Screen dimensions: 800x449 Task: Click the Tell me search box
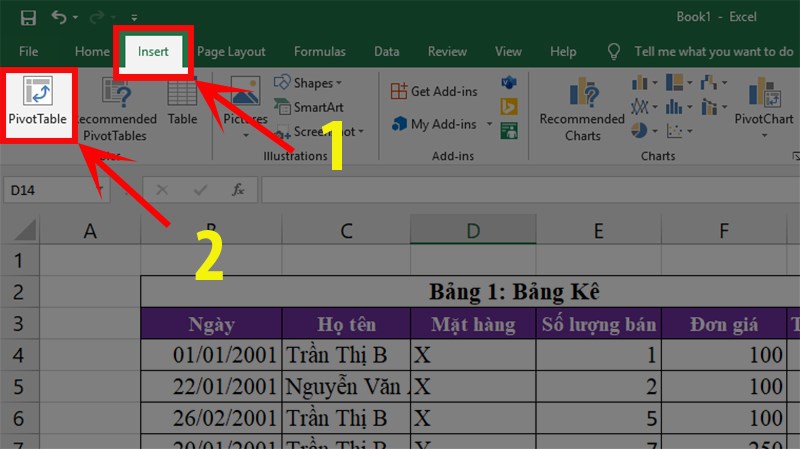pos(712,51)
